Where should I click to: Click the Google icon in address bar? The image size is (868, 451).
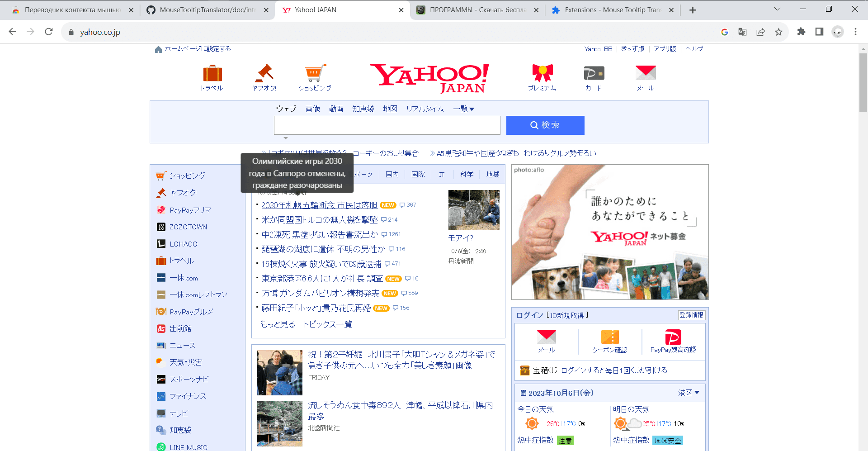pyautogui.click(x=724, y=32)
